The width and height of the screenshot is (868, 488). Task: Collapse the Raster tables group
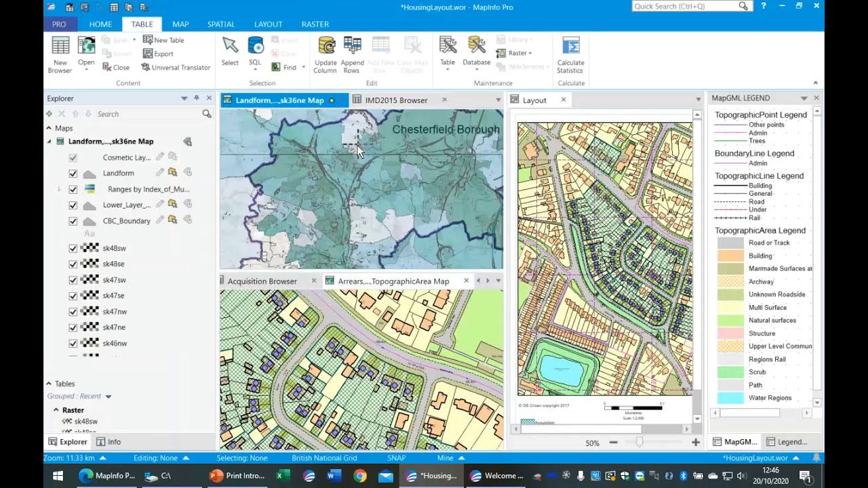(56, 410)
